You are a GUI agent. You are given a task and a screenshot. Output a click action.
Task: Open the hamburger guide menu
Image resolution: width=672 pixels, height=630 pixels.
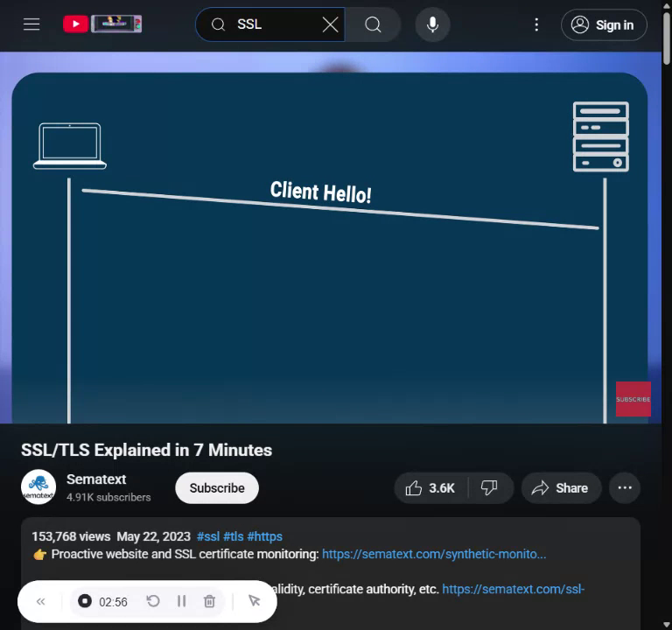31,24
